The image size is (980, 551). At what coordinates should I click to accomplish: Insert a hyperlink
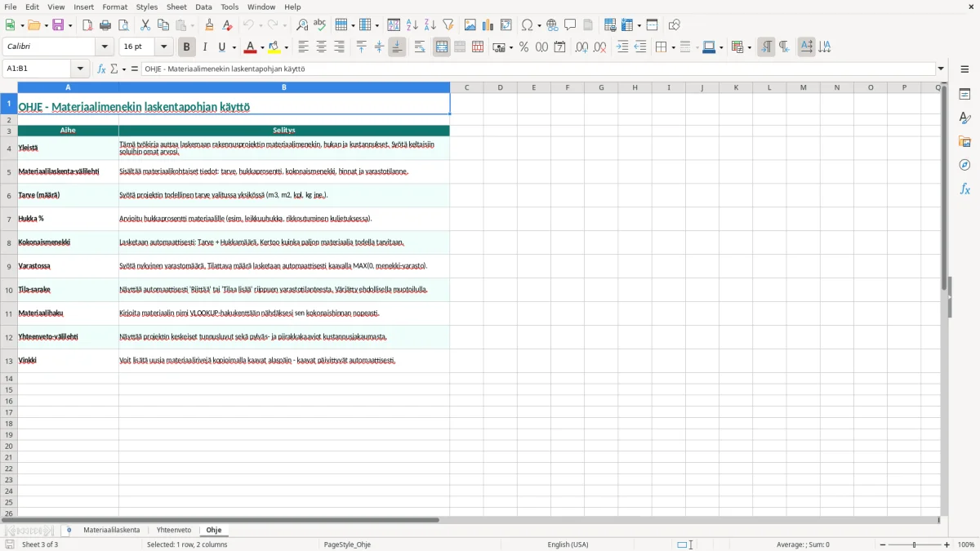click(x=553, y=25)
